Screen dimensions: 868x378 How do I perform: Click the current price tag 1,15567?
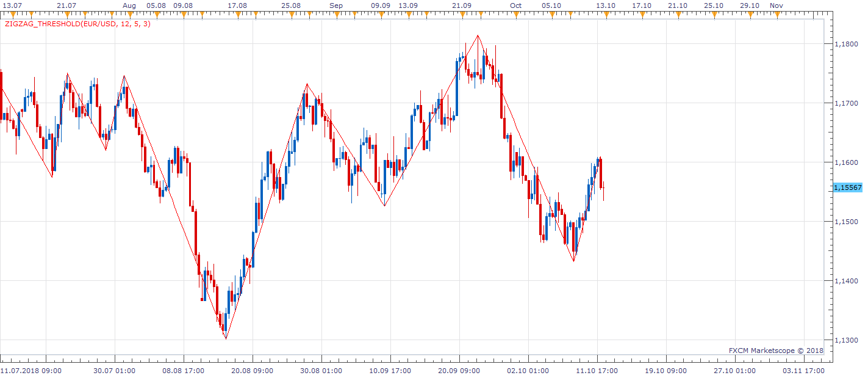click(848, 188)
